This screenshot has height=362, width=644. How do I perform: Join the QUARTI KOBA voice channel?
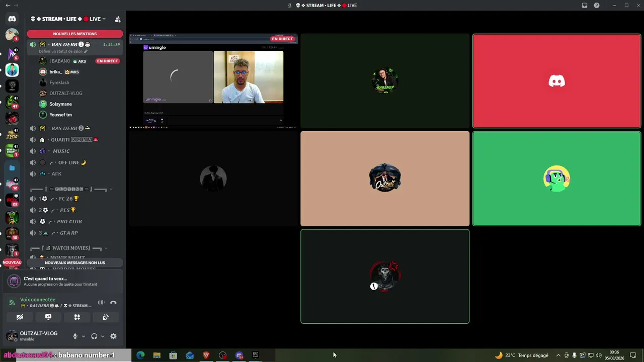coord(75,140)
